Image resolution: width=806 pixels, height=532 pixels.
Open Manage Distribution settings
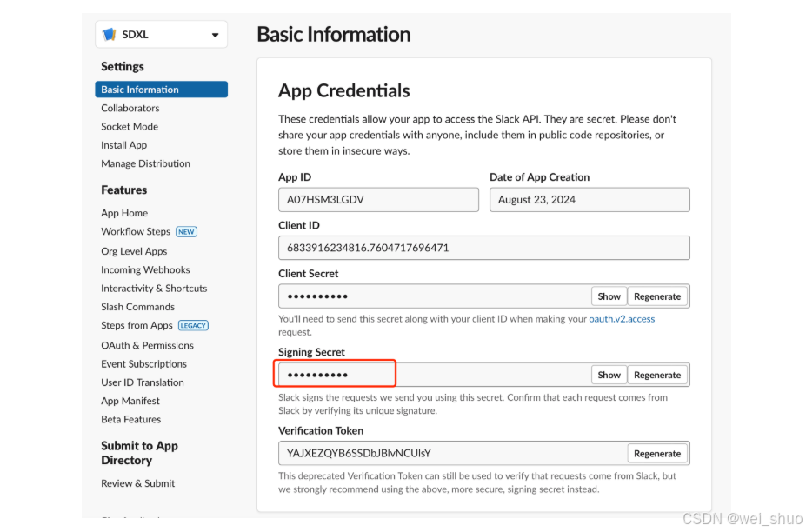145,163
